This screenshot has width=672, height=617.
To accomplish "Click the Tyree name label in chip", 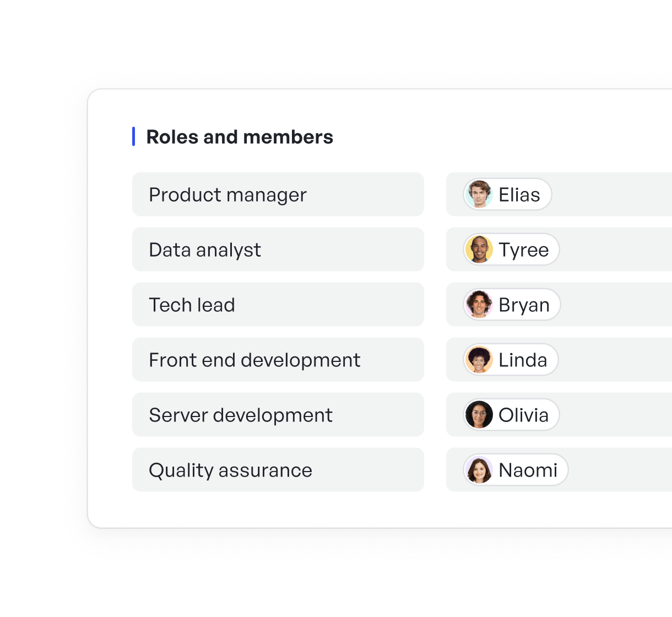I will (524, 251).
